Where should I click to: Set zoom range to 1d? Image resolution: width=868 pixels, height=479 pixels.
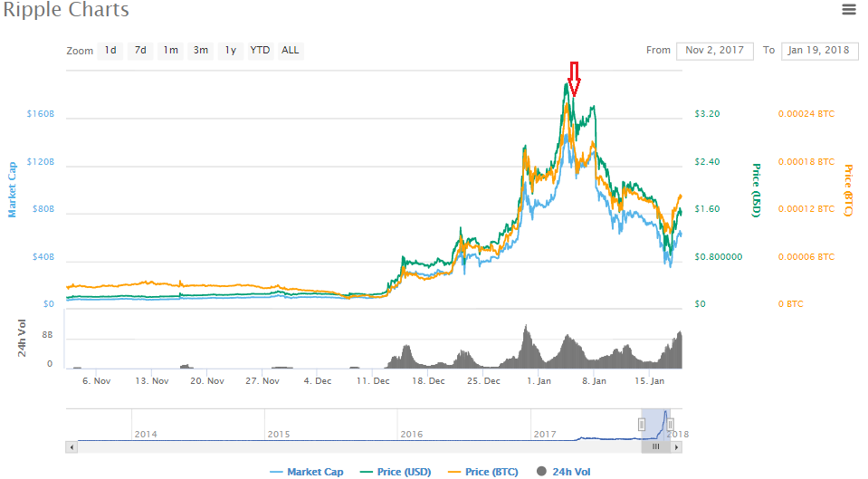click(110, 51)
